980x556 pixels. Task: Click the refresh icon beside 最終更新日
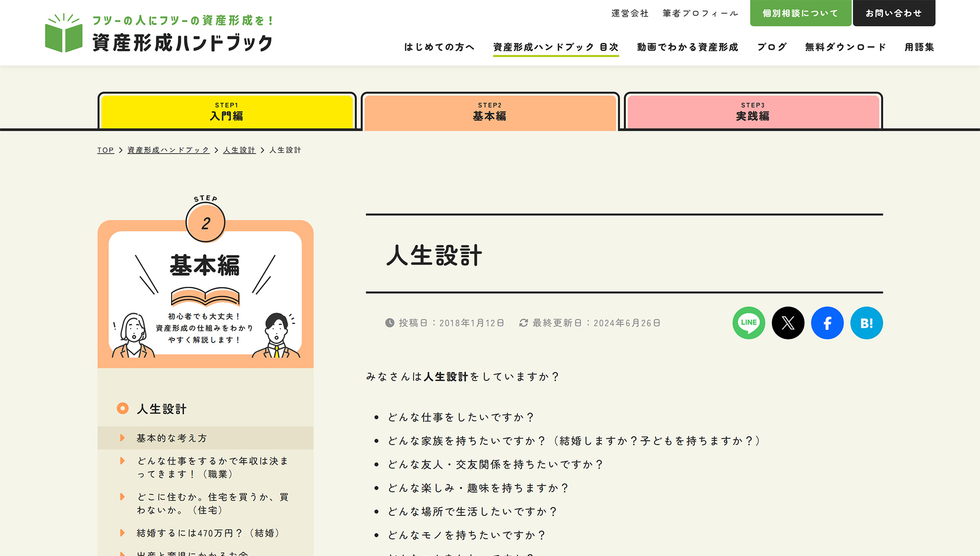coord(523,323)
